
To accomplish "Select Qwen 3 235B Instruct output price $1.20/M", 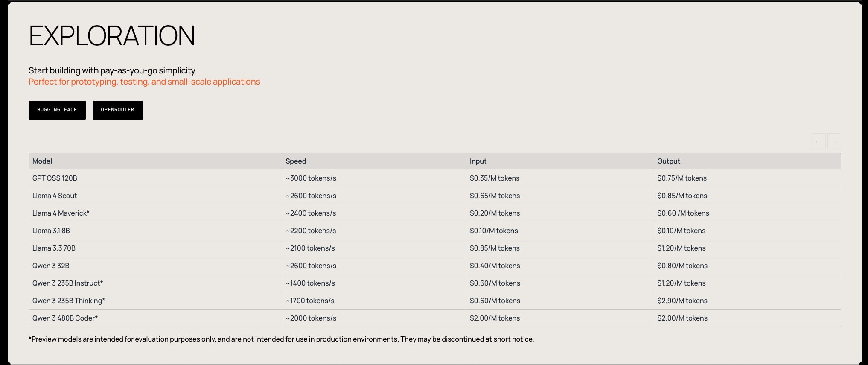I will point(682,283).
